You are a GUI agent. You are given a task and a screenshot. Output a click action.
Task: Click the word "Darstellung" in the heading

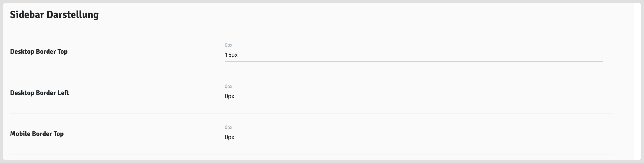click(x=72, y=15)
